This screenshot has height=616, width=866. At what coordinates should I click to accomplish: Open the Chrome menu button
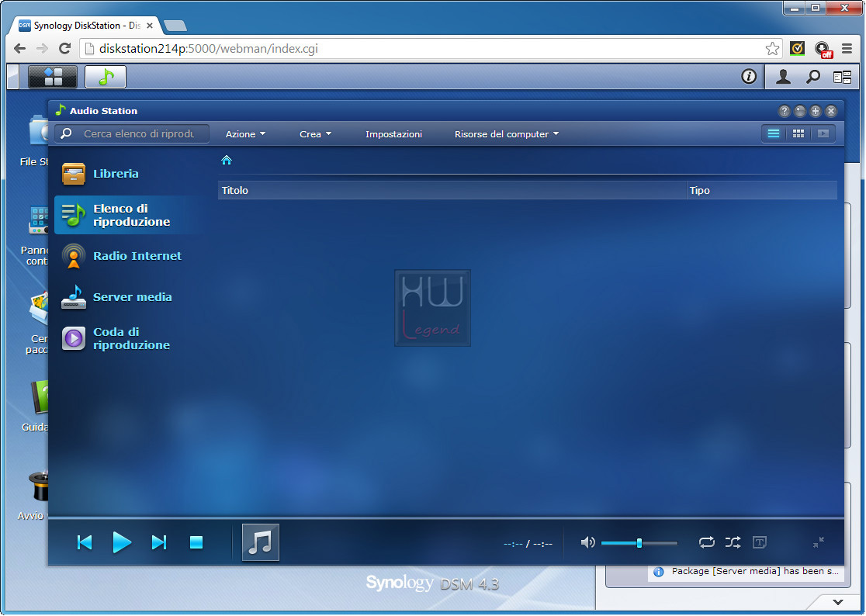coord(847,49)
